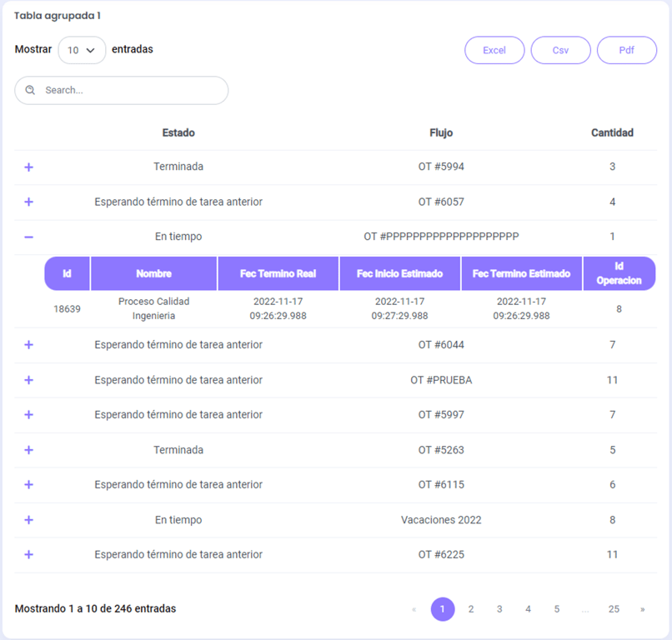Click the Vacaciones 2022 flujo cell
The image size is (672, 640).
pyautogui.click(x=441, y=520)
